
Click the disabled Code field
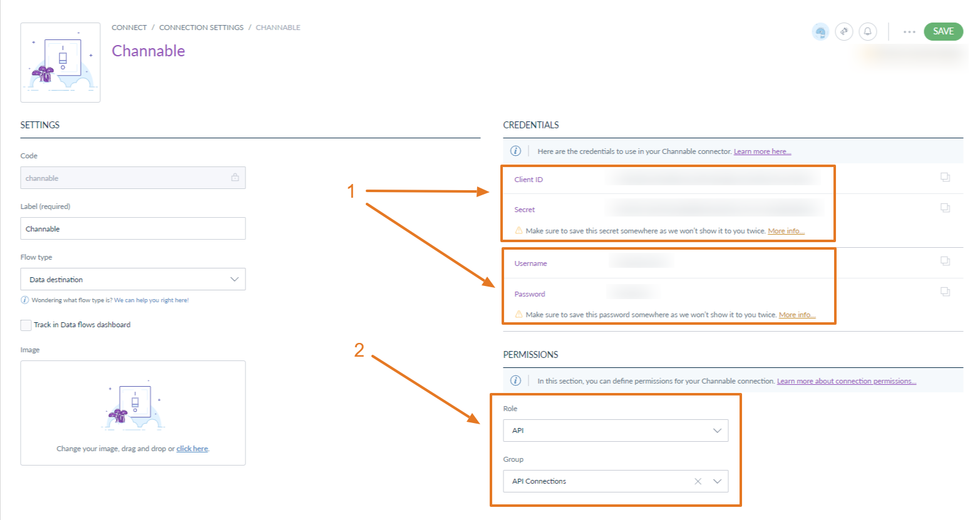click(x=133, y=178)
